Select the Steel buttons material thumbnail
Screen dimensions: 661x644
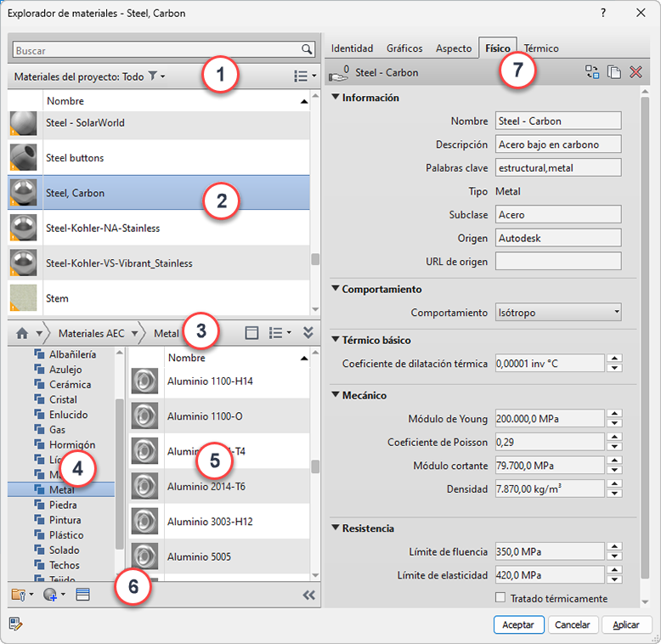click(x=23, y=158)
